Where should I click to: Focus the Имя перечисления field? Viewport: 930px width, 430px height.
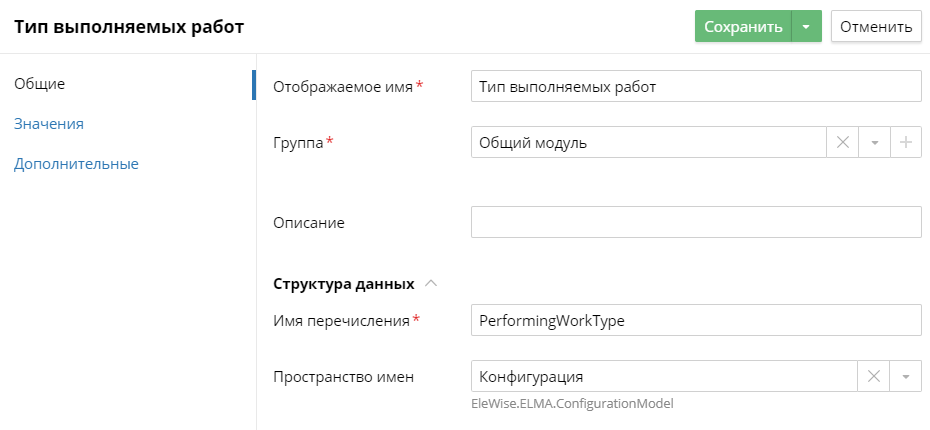pyautogui.click(x=695, y=320)
